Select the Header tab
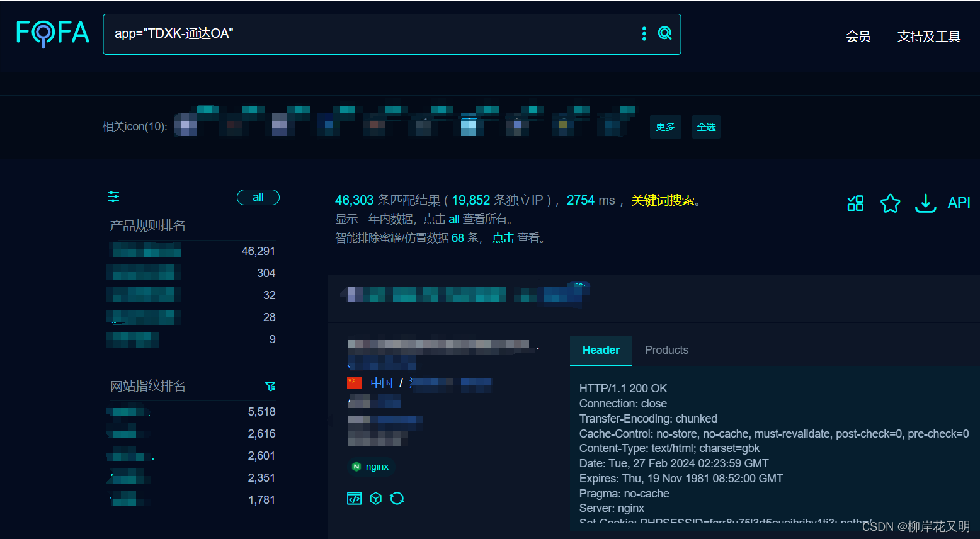The height and width of the screenshot is (539, 980). click(601, 350)
